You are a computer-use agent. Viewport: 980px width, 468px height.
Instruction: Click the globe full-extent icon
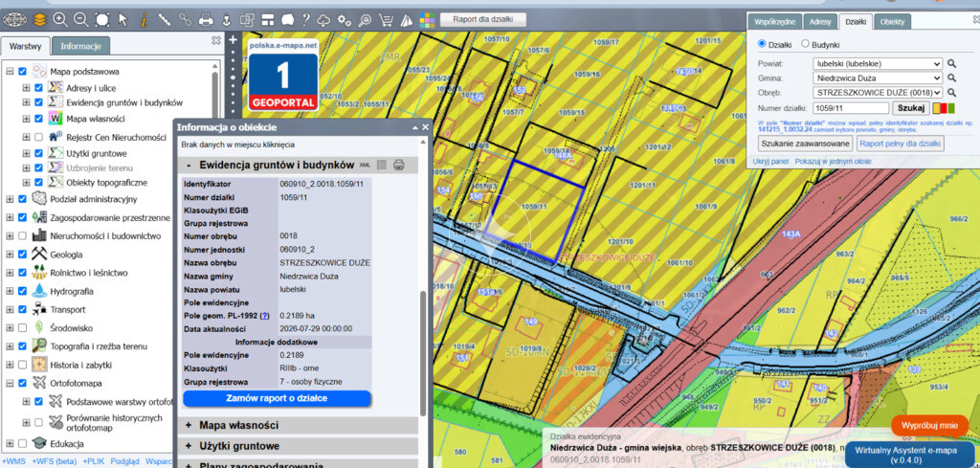click(14, 20)
